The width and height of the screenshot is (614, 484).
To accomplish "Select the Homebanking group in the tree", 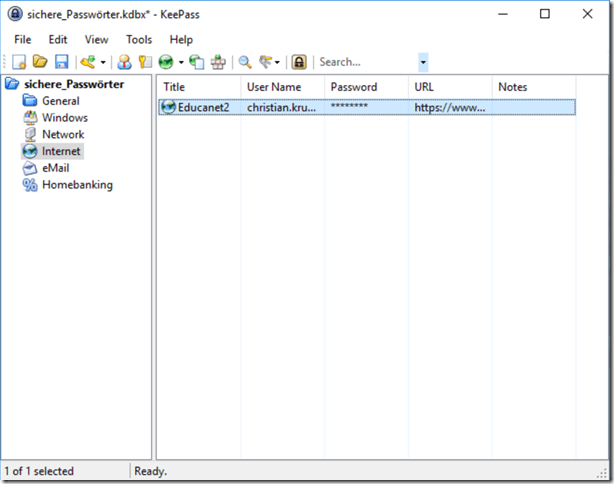I will pos(77,185).
